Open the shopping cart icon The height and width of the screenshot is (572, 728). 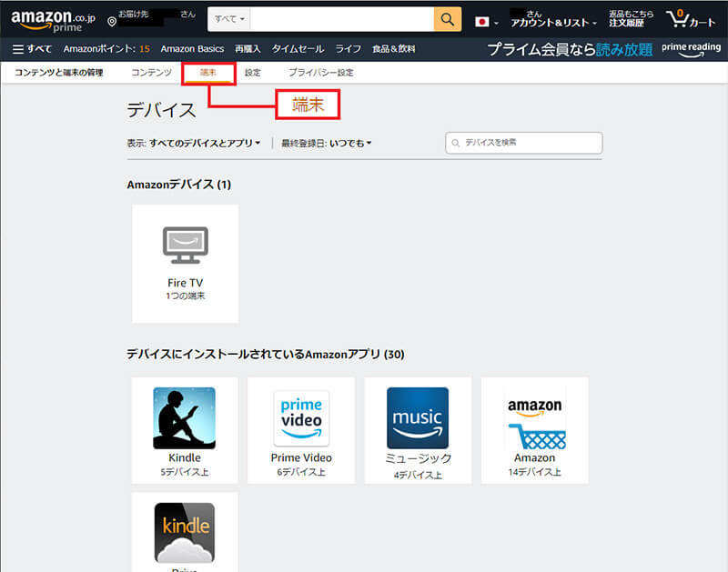[x=691, y=19]
